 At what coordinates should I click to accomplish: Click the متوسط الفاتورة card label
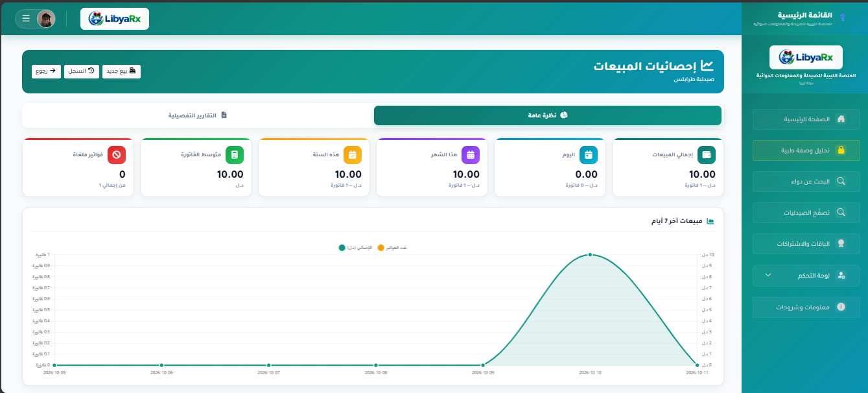(201, 155)
